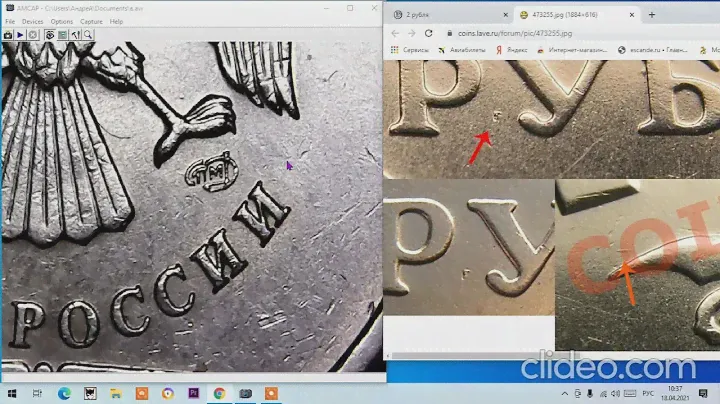
Task: Click the Windows Start button on taskbar
Action: pyautogui.click(x=13, y=393)
